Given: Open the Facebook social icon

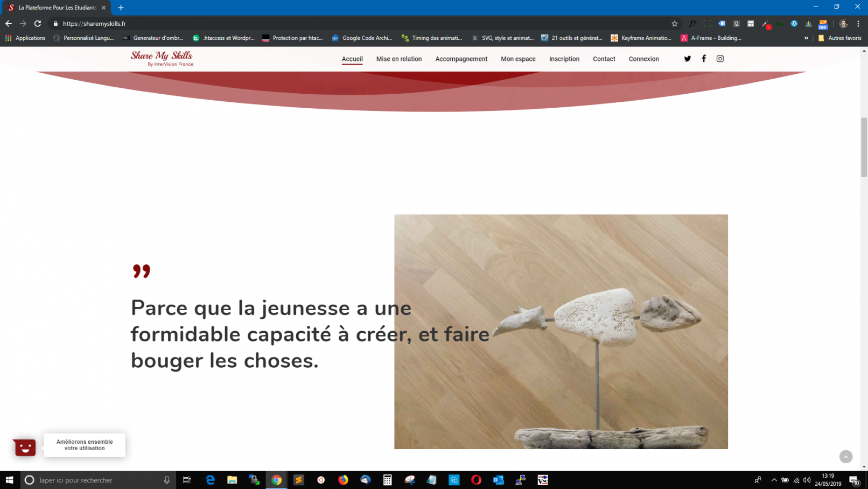Looking at the screenshot, I should tap(703, 59).
